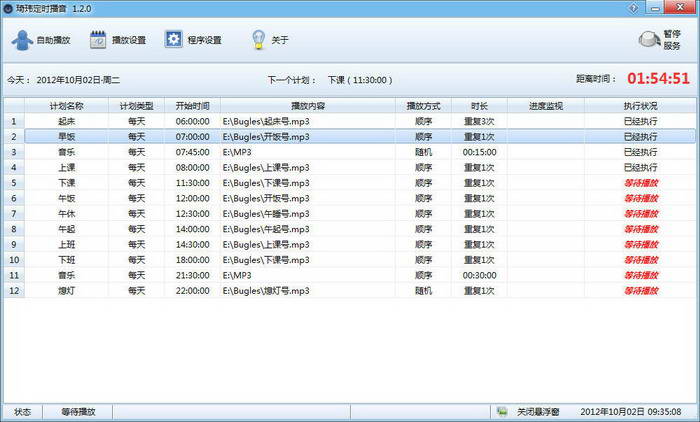Screen dimensions: 700x422
Task: Click status bar datetime 09:35:08
Action: [x=631, y=412]
